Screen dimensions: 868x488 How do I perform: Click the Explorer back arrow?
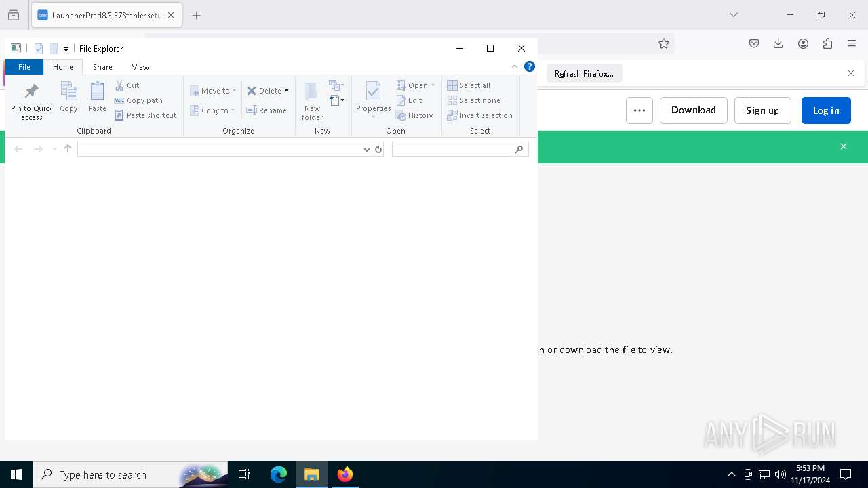[x=18, y=149]
